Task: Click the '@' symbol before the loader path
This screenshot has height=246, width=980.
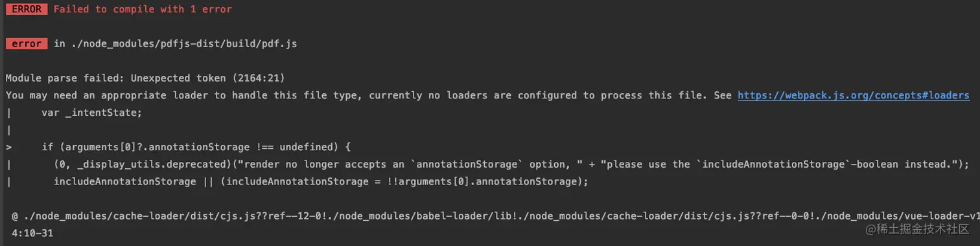Action: (x=15, y=216)
